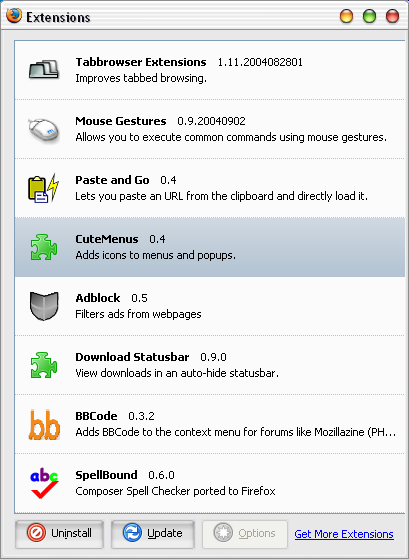The height and width of the screenshot is (559, 409).
Task: Select the Adblock extension name
Action: point(98,298)
